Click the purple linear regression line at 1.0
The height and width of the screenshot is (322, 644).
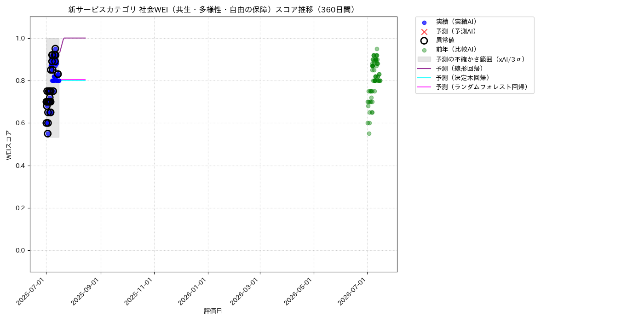(75, 38)
